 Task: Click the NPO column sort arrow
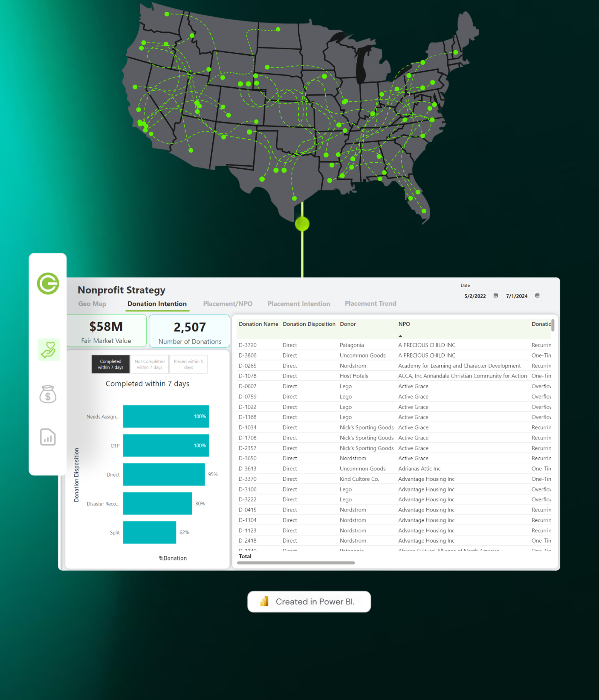pyautogui.click(x=400, y=336)
